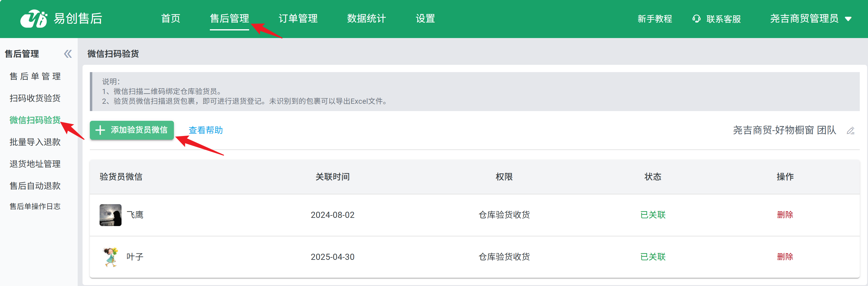Delete the 飞鹰 inspector entry
This screenshot has height=286, width=868.
coord(785,215)
